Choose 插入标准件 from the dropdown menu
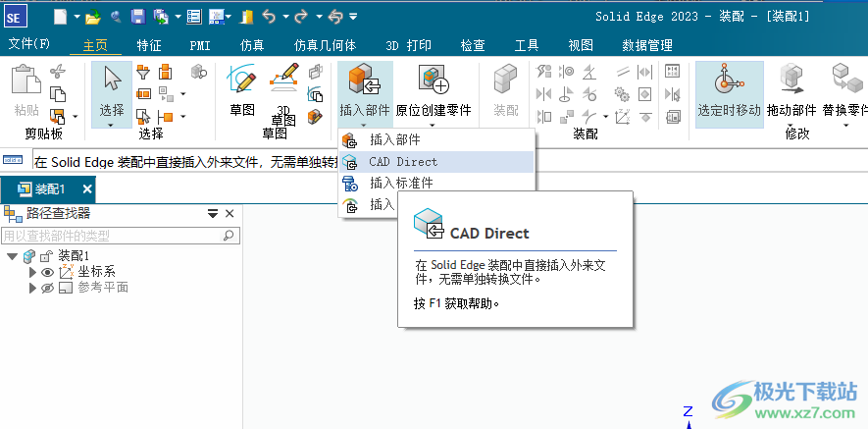This screenshot has width=868, height=429. pyautogui.click(x=436, y=183)
